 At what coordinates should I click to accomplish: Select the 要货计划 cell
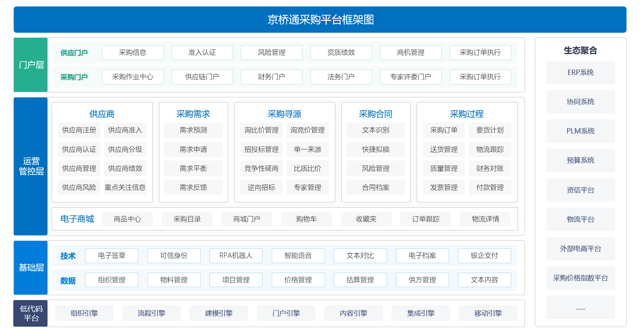click(x=490, y=130)
